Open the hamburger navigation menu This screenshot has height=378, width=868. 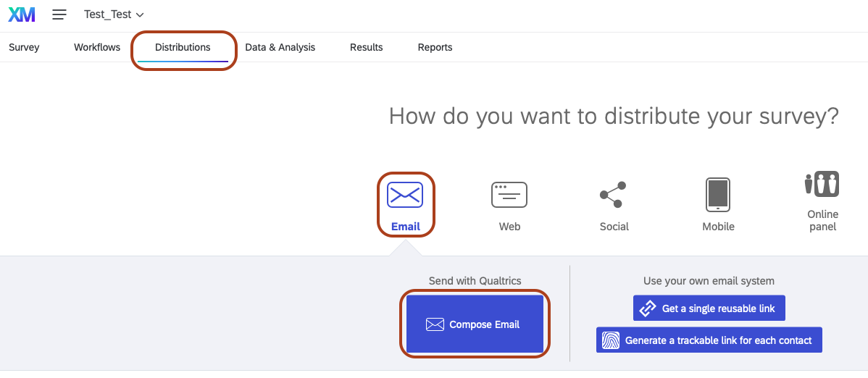59,14
